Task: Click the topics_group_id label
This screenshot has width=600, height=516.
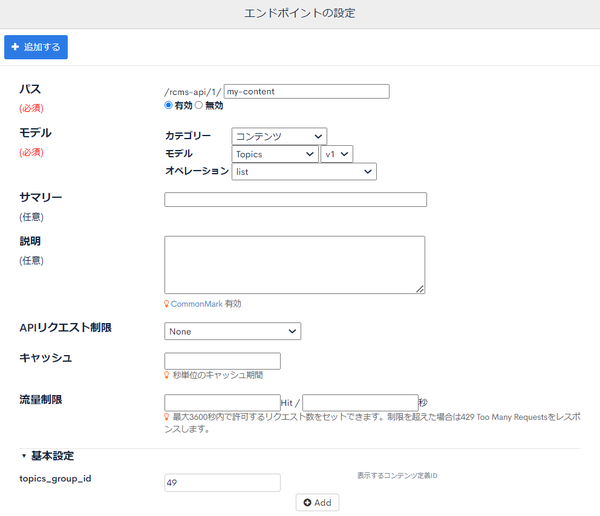Action: pos(55,478)
